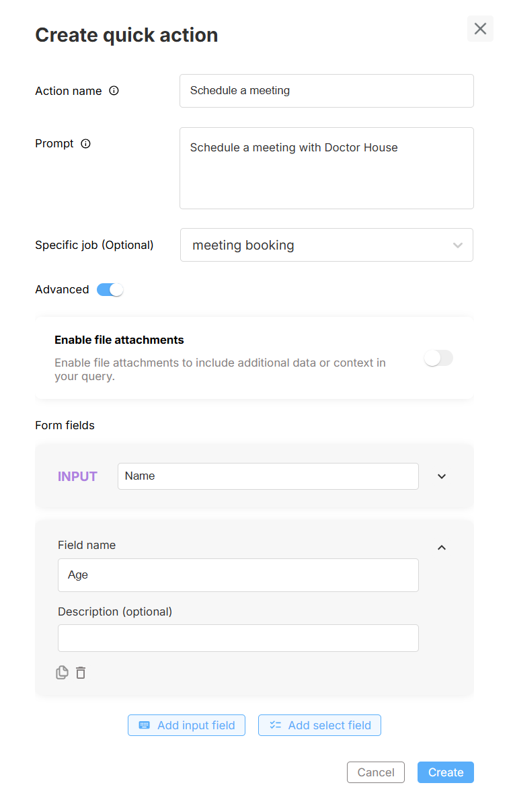Screen dimensions: 511x812
Task: Duplicate the Age form field
Action: (62, 672)
